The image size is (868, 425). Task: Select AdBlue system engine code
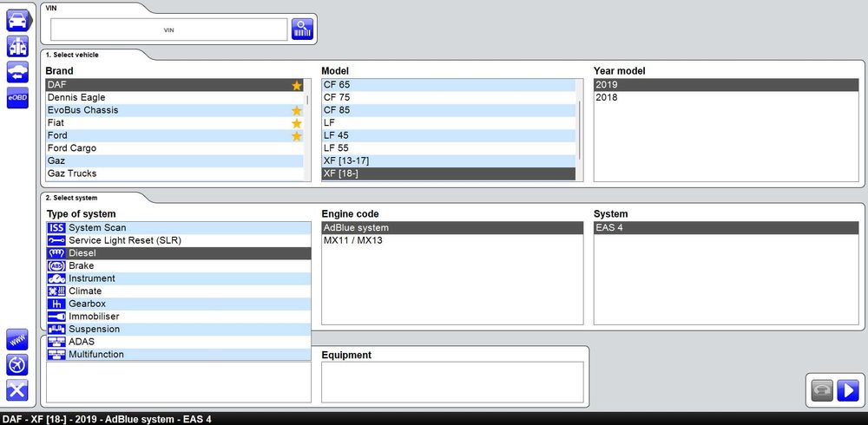[x=452, y=228]
